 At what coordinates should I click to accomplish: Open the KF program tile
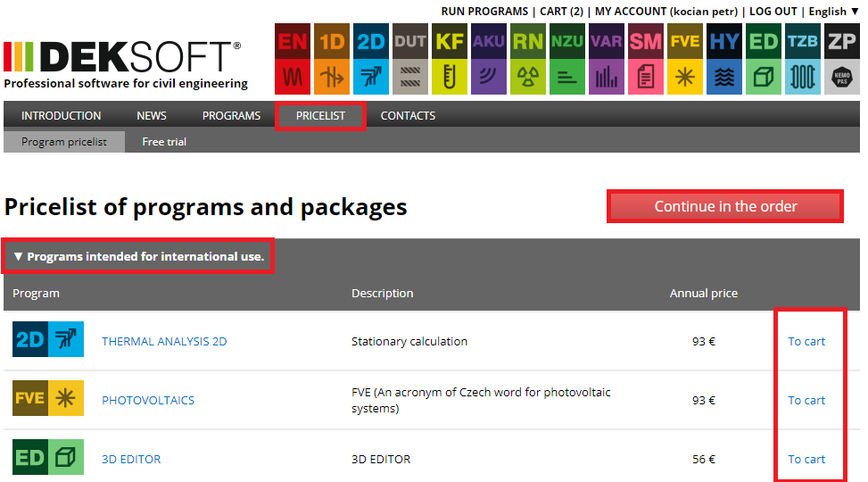pyautogui.click(x=450, y=59)
